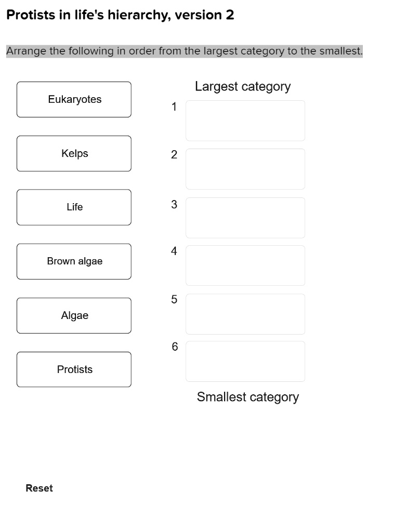393x532 pixels.
Task: Select the Life answer tile
Action: [x=74, y=207]
